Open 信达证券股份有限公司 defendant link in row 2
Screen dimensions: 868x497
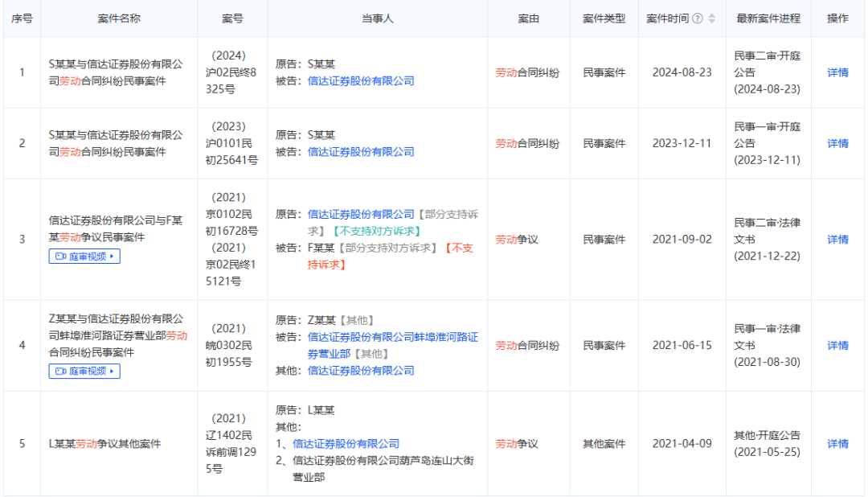[x=361, y=152]
